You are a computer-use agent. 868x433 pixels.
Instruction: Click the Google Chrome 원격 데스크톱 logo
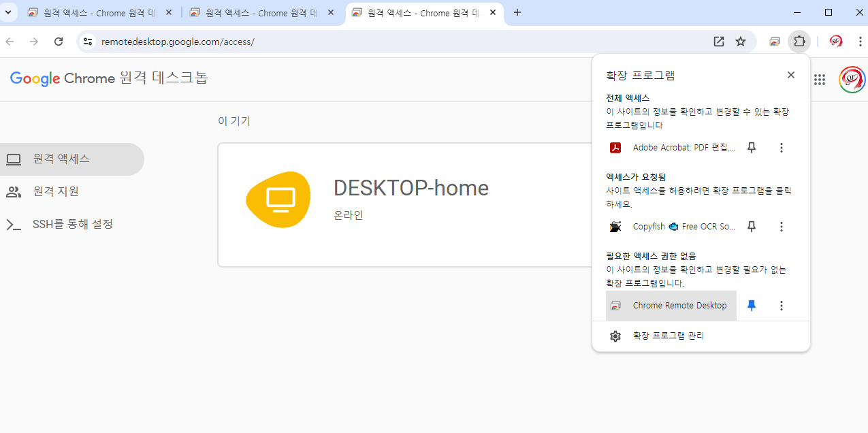tap(109, 78)
